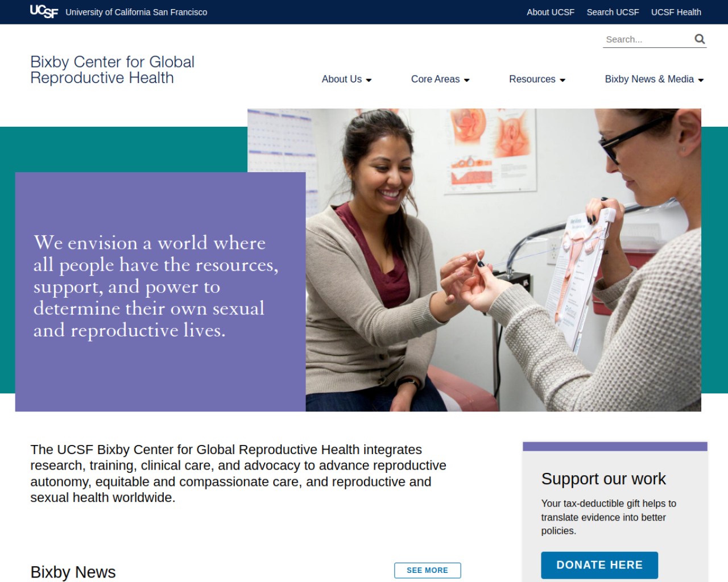Focus the Search input field

pyautogui.click(x=647, y=39)
